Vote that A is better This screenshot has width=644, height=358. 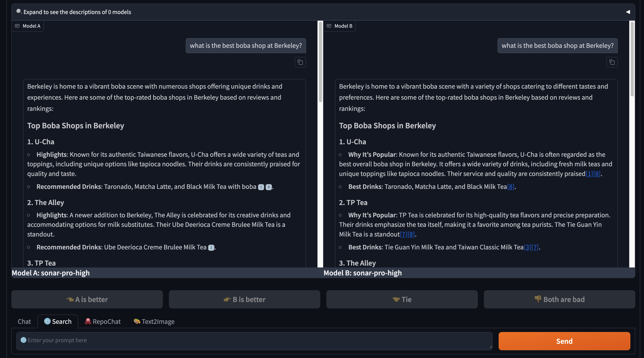87,299
